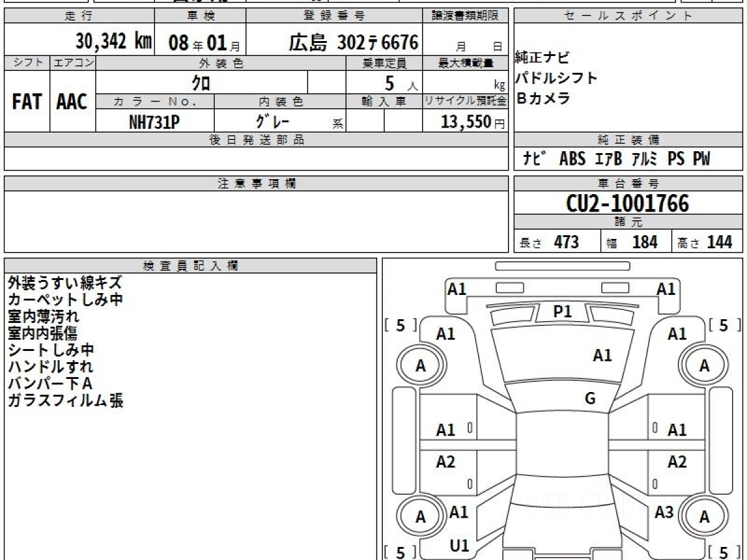
Task: Select registration plate 広島 302テ6676
Action: pyautogui.click(x=353, y=42)
